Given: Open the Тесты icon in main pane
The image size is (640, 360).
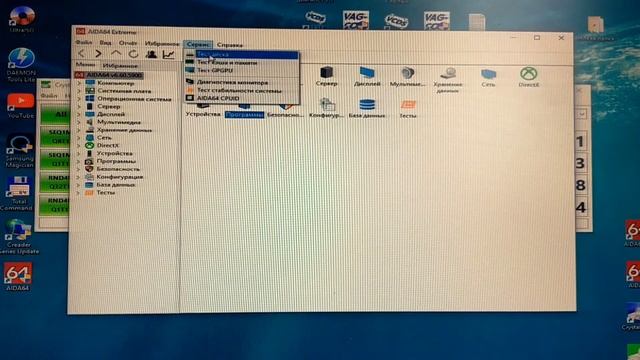Looking at the screenshot, I should [x=408, y=109].
